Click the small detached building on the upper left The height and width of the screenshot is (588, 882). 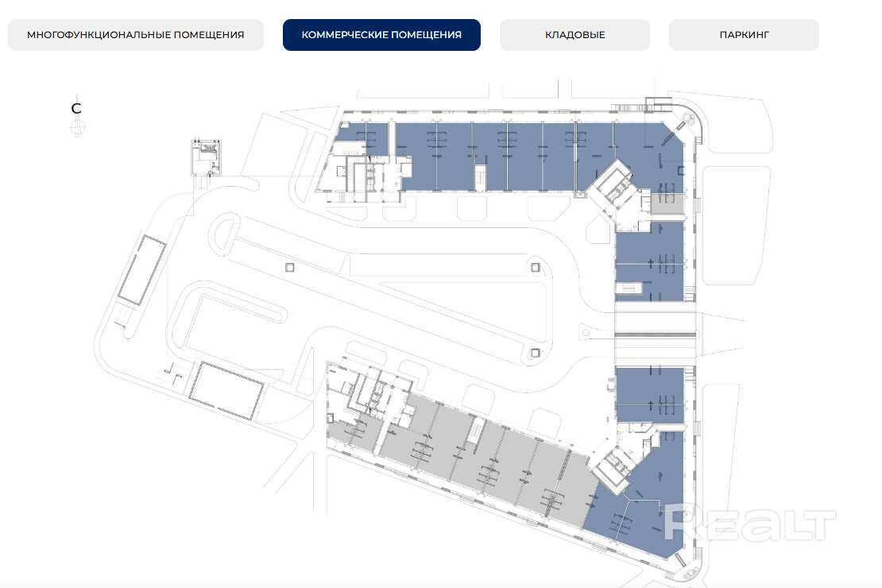coord(206,157)
